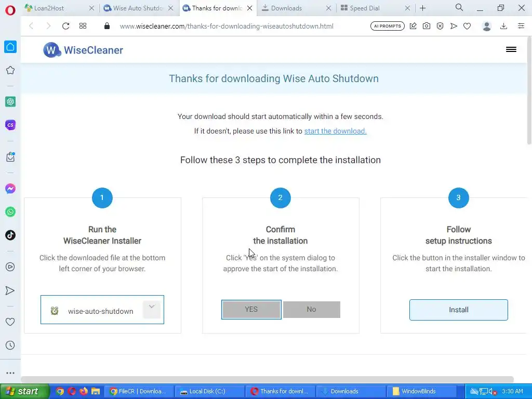Open the user profile avatar
This screenshot has width=532, height=399.
pyautogui.click(x=487, y=26)
